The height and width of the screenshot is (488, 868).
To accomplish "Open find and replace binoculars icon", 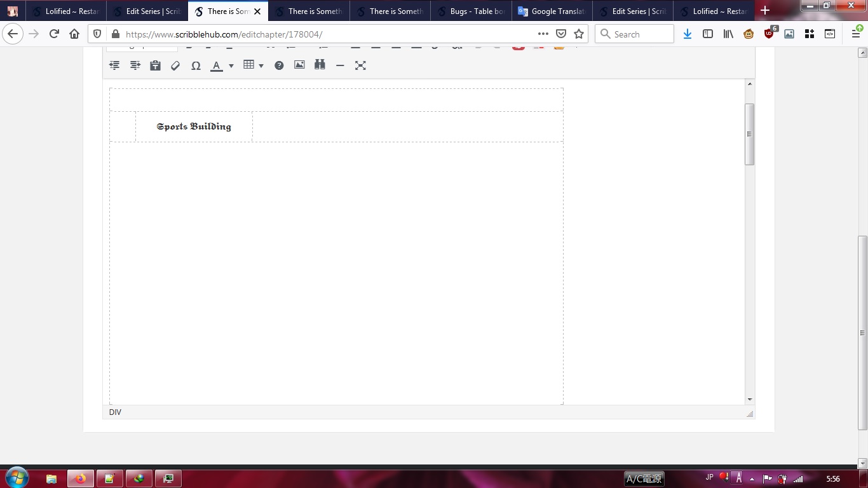I will (x=320, y=65).
